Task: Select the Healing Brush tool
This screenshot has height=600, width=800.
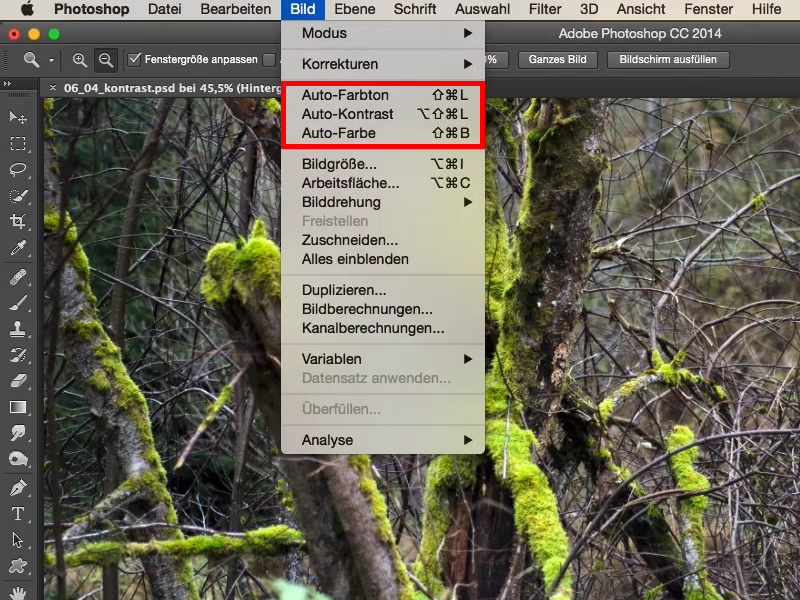Action: tap(18, 277)
